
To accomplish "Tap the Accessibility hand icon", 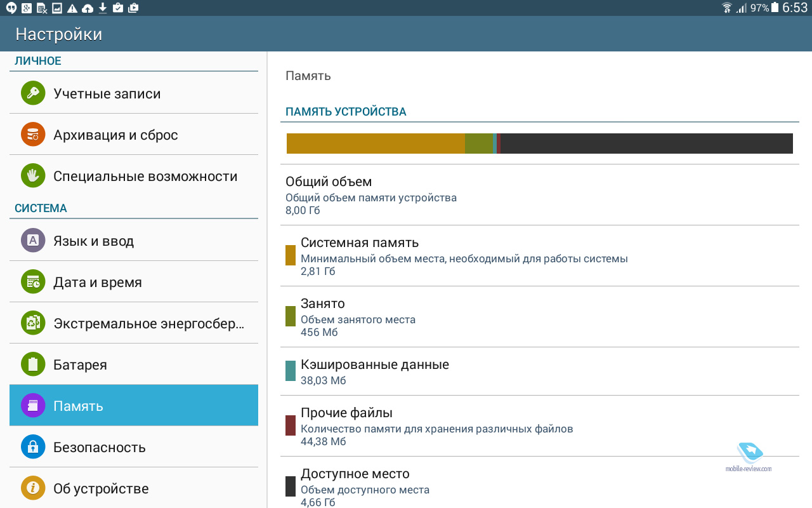I will click(x=33, y=176).
